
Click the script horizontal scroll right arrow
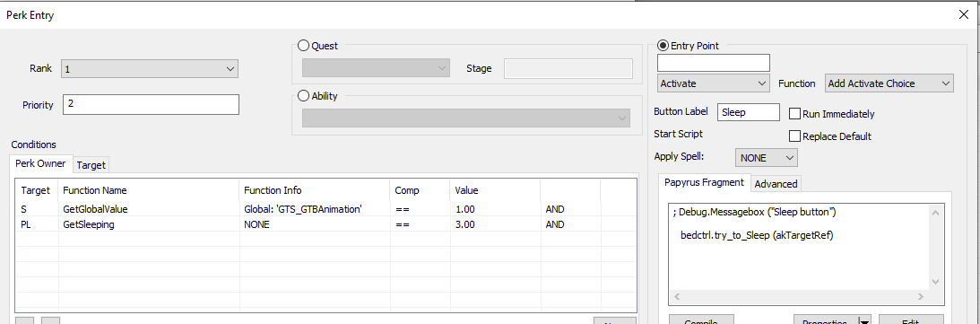pos(921,296)
